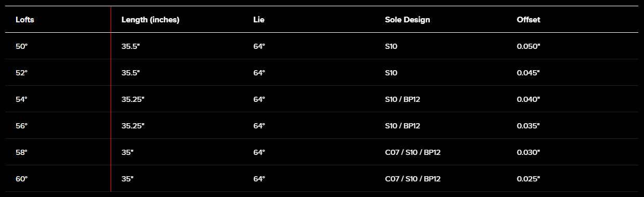Click the 0.035" offset value
The height and width of the screenshot is (197, 644).
click(528, 126)
